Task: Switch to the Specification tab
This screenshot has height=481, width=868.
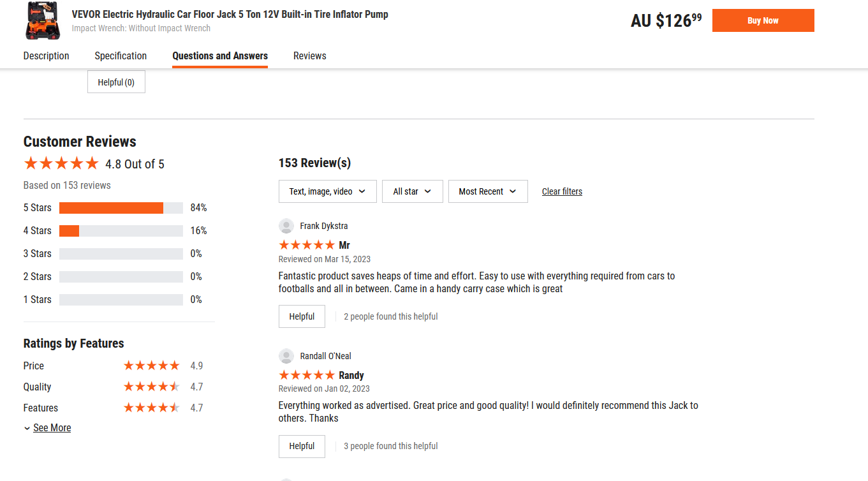Action: [121, 56]
